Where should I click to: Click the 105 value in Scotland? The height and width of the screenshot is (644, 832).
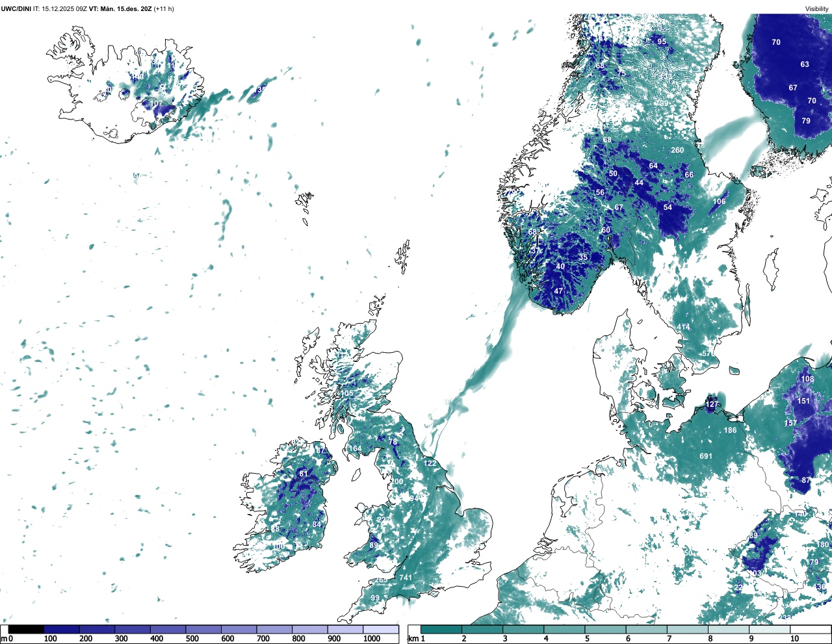point(347,394)
